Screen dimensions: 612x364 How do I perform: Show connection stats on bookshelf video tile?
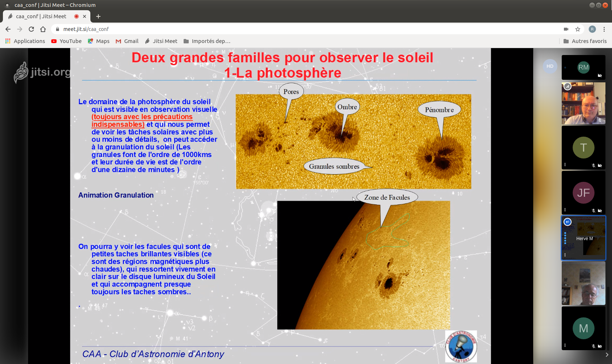[568, 87]
